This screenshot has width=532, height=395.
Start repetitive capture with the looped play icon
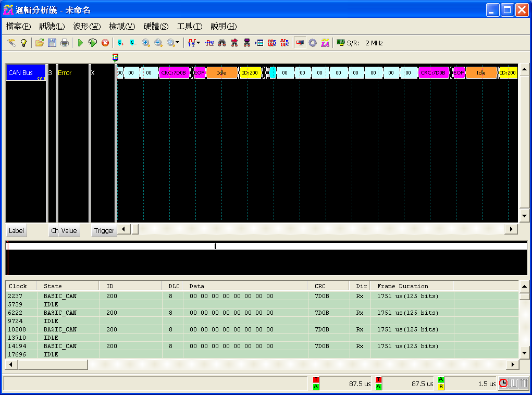[x=93, y=43]
